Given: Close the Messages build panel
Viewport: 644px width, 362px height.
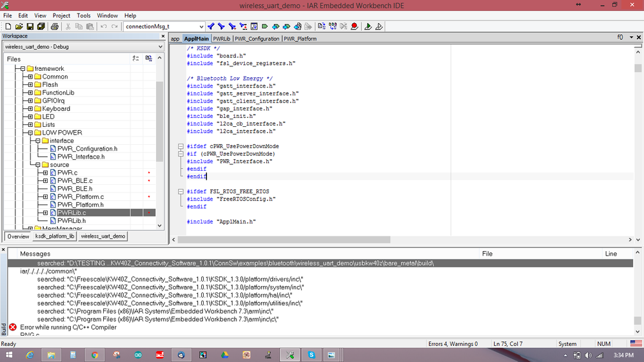Looking at the screenshot, I should pyautogui.click(x=3, y=249).
